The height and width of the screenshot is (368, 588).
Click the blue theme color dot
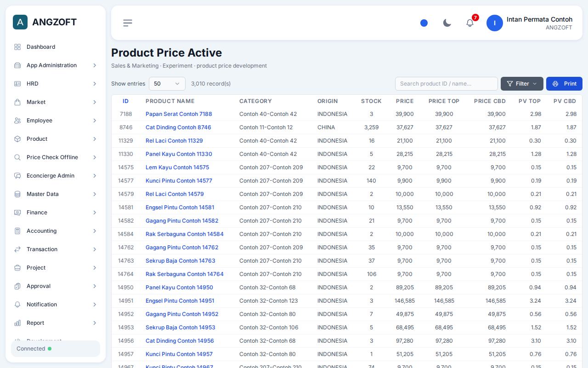click(x=424, y=23)
